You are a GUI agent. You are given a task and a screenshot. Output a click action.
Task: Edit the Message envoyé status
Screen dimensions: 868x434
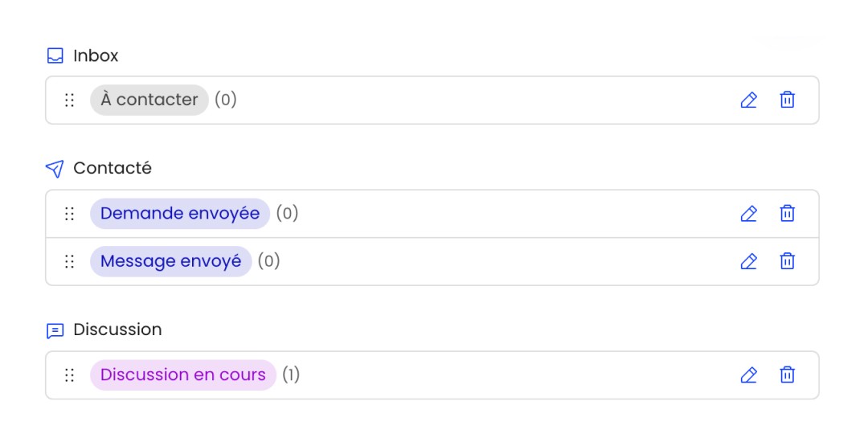pos(748,261)
